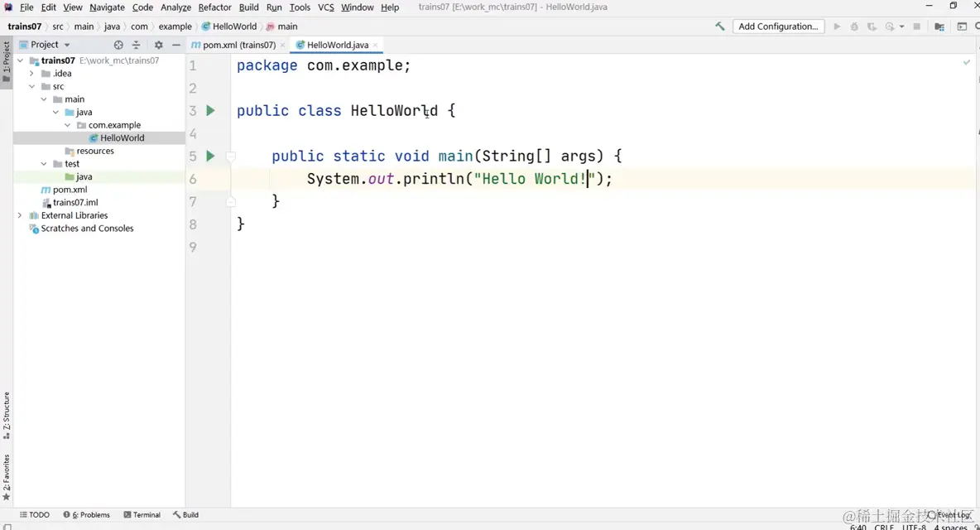Click the Run arrow in the toolbar
This screenshot has height=530, width=980.
point(837,26)
